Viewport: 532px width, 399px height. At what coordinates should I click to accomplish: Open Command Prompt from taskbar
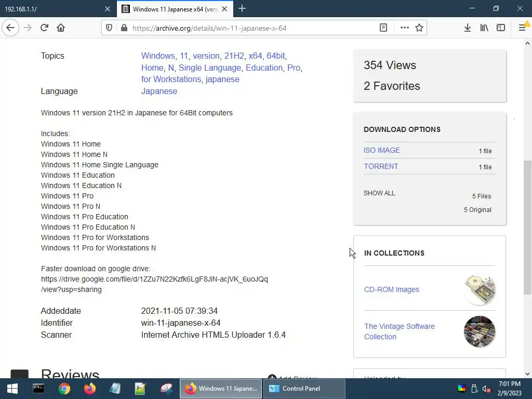[x=38, y=389]
